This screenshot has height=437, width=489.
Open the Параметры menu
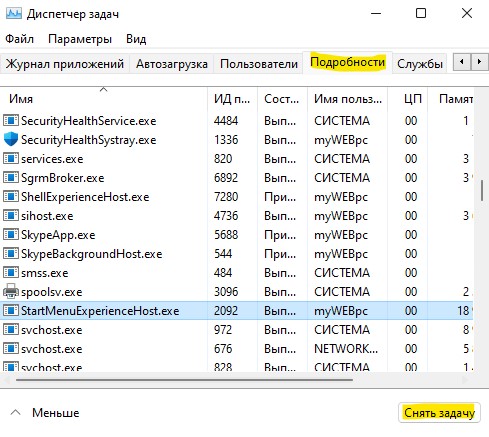coord(80,39)
